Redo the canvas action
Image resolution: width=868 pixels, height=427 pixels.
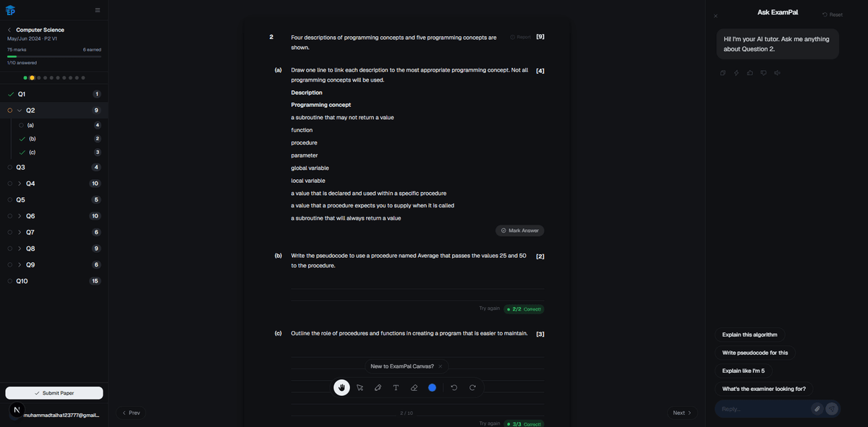[472, 388]
